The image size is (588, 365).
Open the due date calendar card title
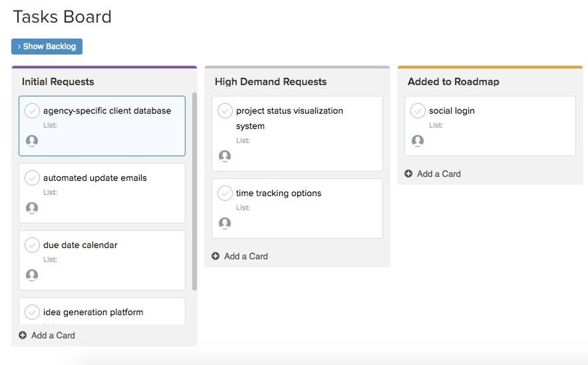pos(80,245)
